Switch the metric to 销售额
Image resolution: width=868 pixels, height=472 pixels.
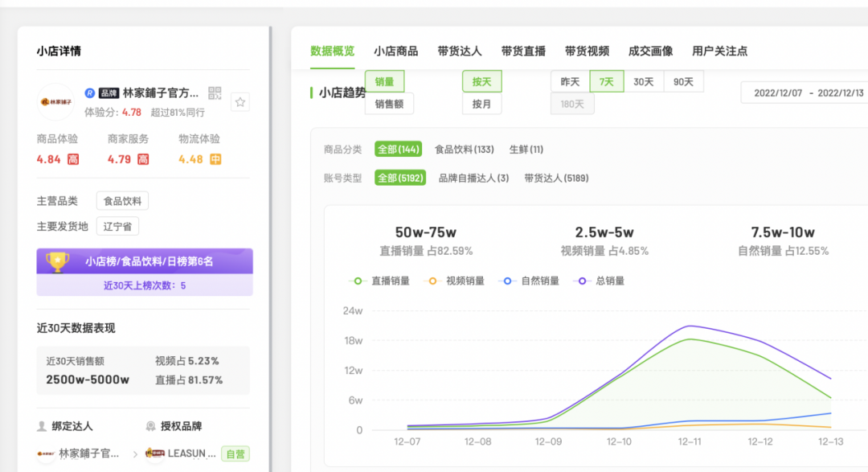click(389, 104)
